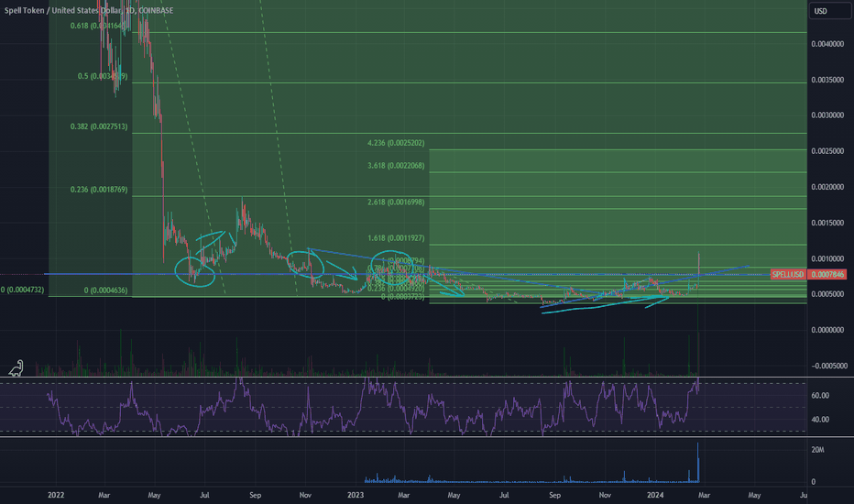This screenshot has height=504, width=854.
Task: Click the 2024 label on the time axis
Action: [x=655, y=495]
